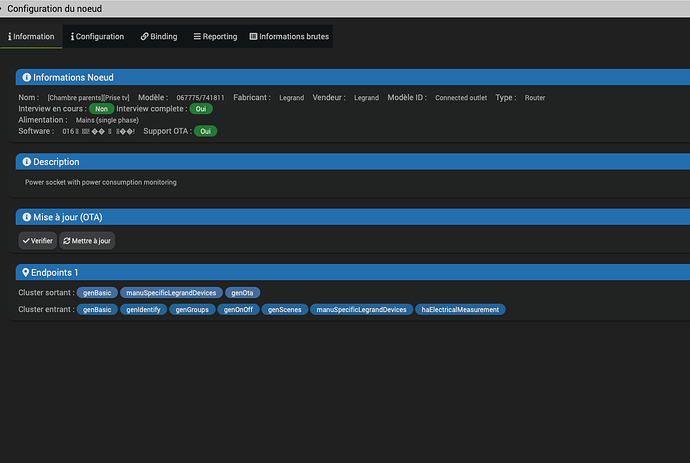Click the genOta outgoing cluster tag
Screen dimensions: 690x463
243,293
